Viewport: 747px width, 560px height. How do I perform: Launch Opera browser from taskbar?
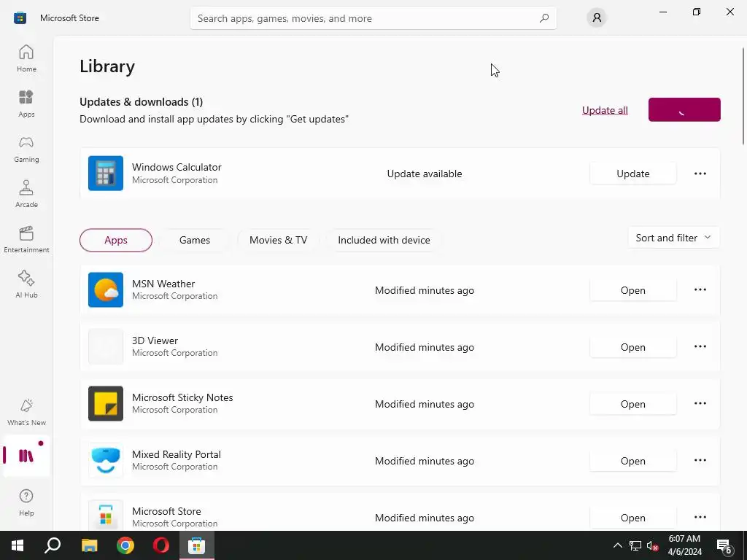point(161,545)
